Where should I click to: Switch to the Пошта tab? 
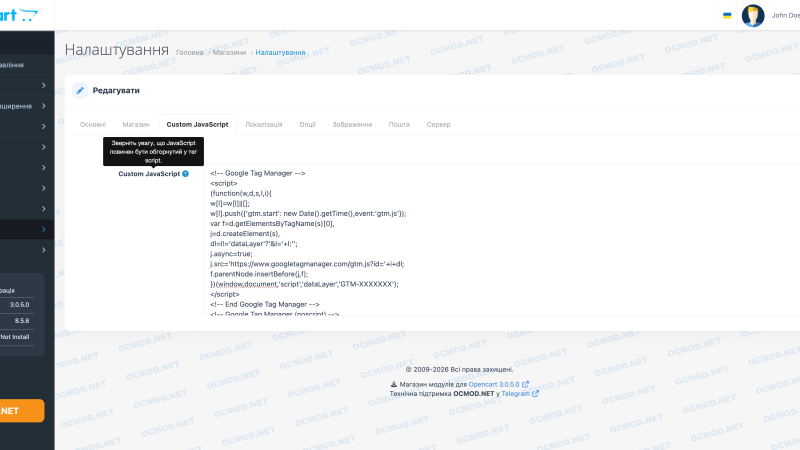point(399,124)
